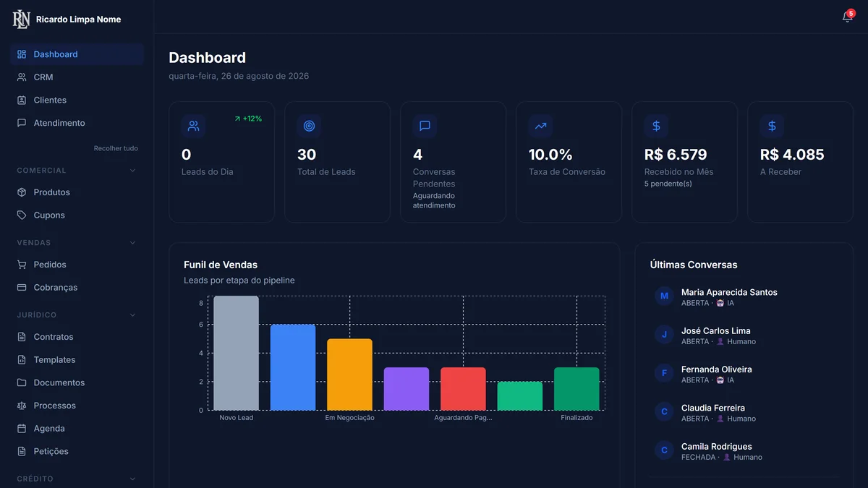Click Recolher tudo link
The width and height of the screenshot is (868, 488).
tap(116, 148)
